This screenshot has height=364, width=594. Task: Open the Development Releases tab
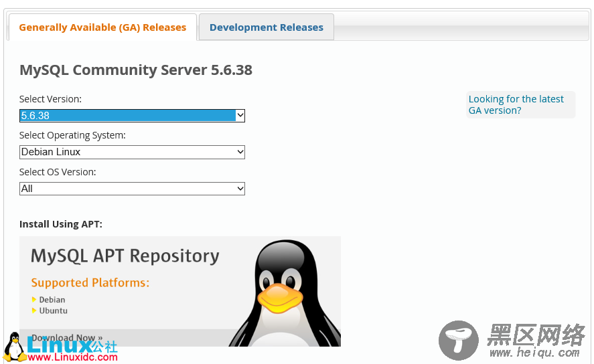(x=267, y=27)
